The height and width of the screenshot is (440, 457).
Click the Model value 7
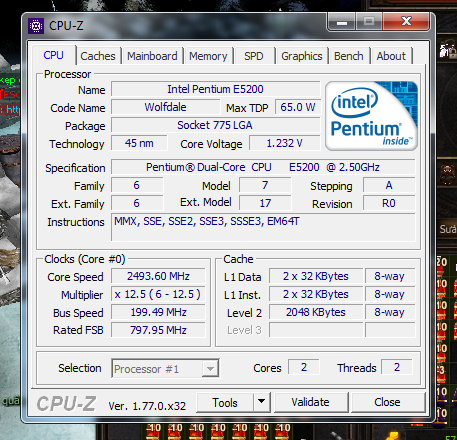tap(265, 185)
